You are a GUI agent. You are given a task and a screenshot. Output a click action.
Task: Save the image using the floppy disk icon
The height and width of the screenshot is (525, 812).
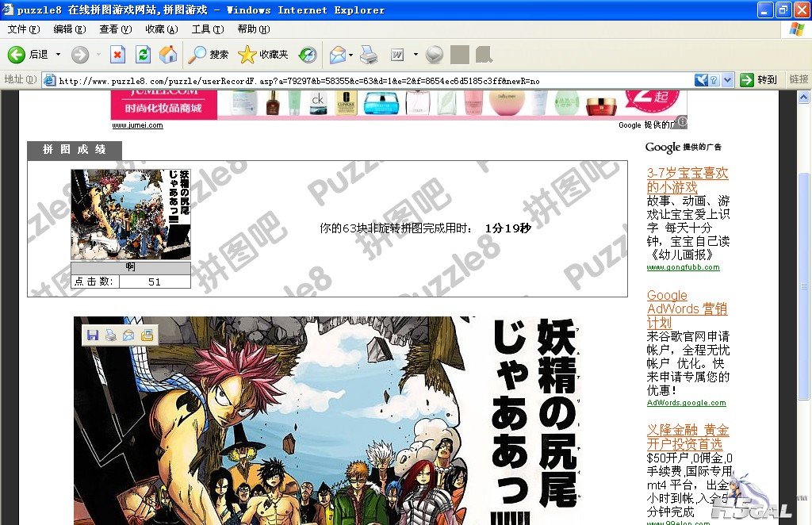[93, 335]
